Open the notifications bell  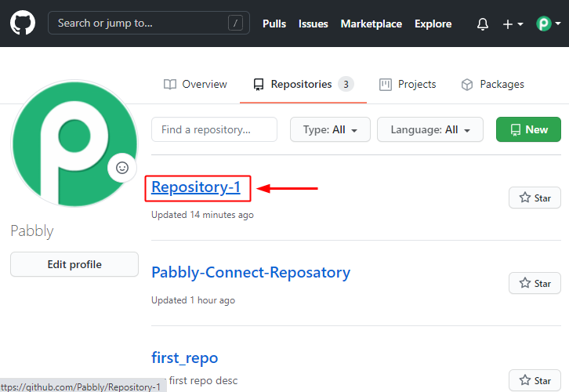pyautogui.click(x=482, y=24)
